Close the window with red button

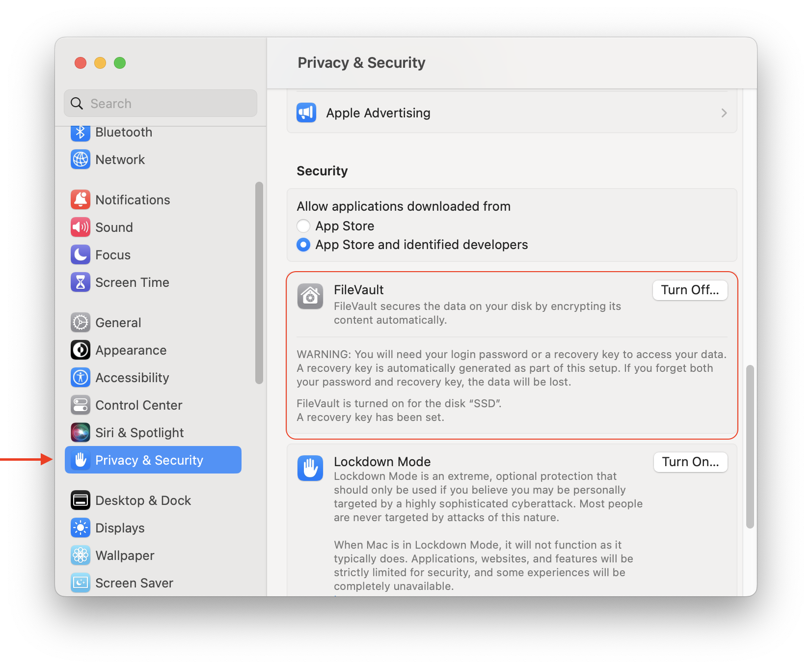pos(81,63)
